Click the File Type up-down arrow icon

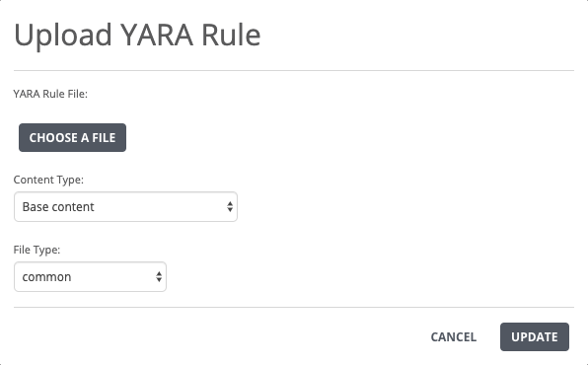point(159,277)
